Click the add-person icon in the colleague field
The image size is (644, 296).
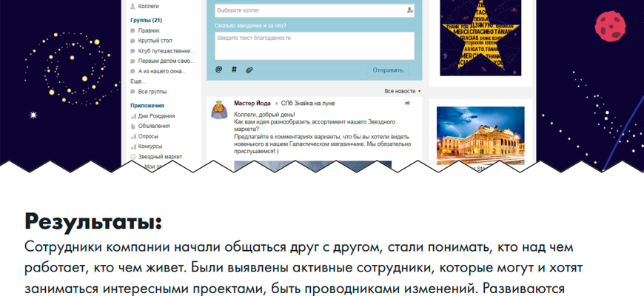point(409,10)
